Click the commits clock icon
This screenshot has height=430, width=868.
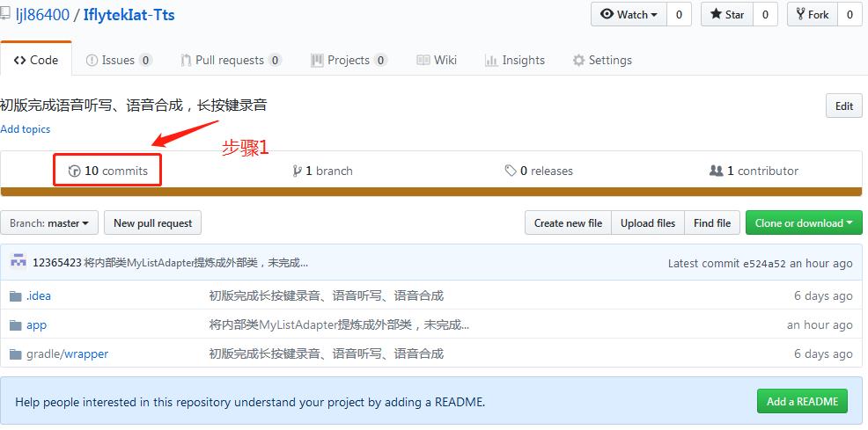(74, 171)
